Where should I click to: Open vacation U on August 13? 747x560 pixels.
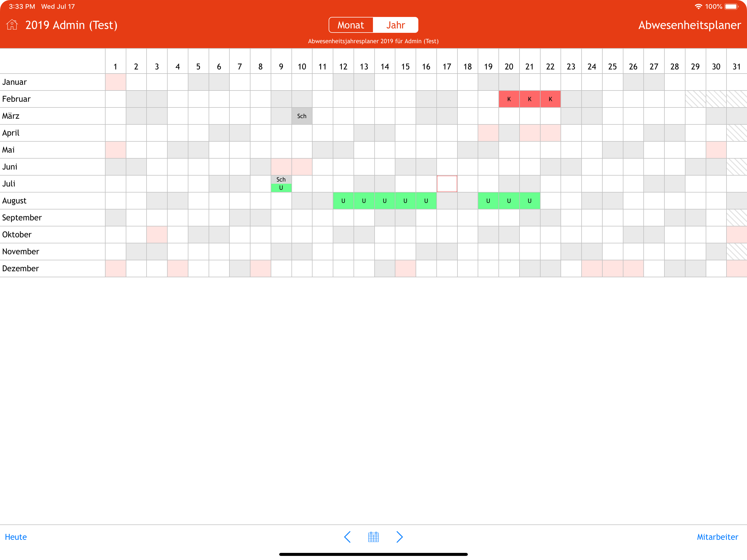(364, 201)
